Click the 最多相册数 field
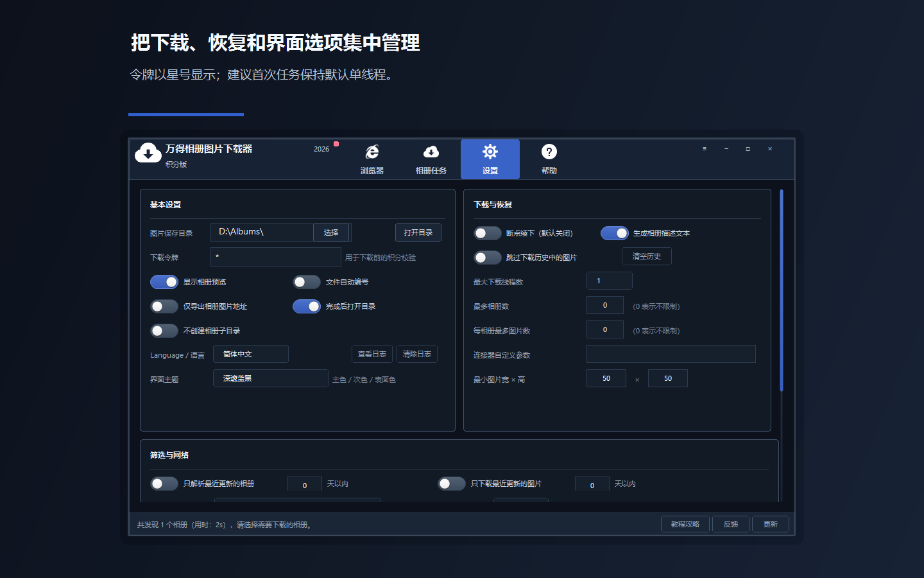924x578 pixels. click(605, 305)
